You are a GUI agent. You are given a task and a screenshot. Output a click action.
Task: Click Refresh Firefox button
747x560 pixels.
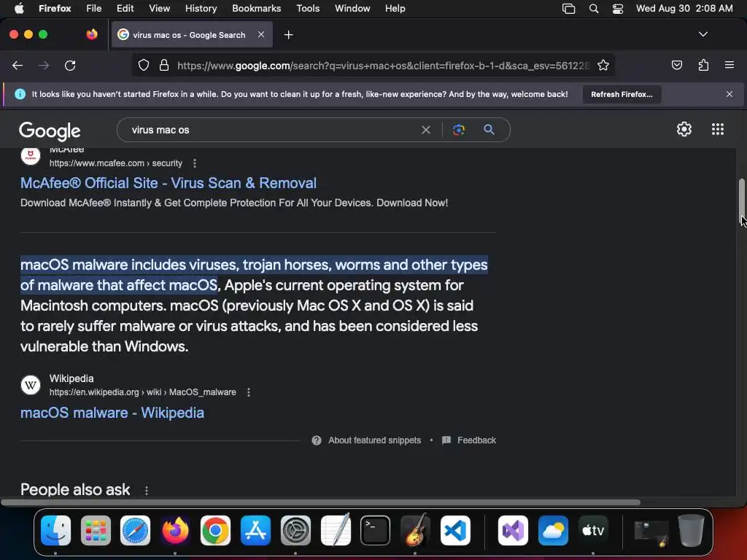(622, 94)
